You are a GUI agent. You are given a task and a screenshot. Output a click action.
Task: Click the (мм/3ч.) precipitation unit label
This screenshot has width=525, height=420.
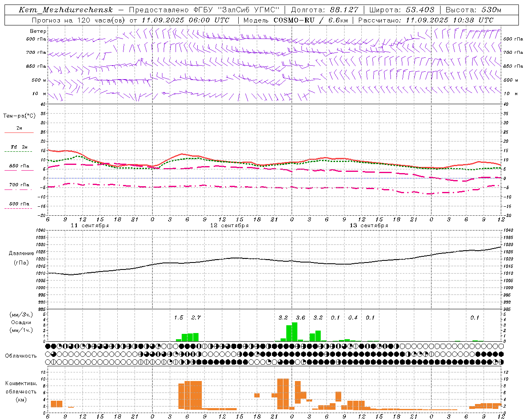pos(21,315)
